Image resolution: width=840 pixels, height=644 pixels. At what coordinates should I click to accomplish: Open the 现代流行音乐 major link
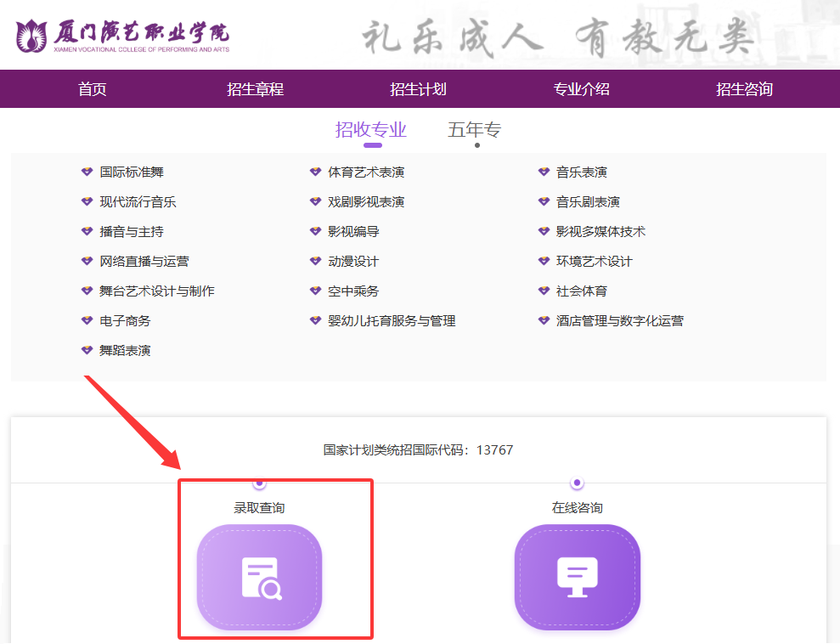coord(138,202)
